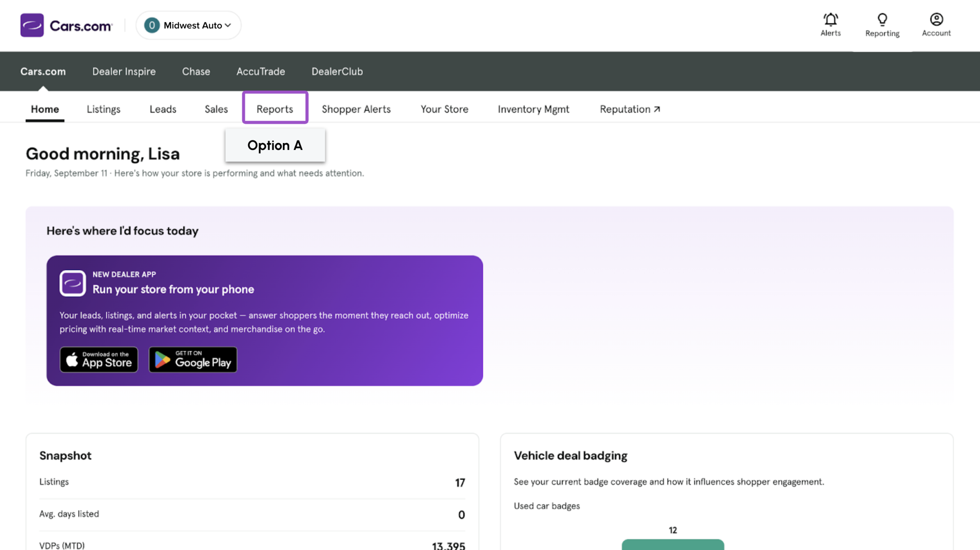The width and height of the screenshot is (980, 550).
Task: Click the Get it on Google Play button
Action: pos(193,360)
